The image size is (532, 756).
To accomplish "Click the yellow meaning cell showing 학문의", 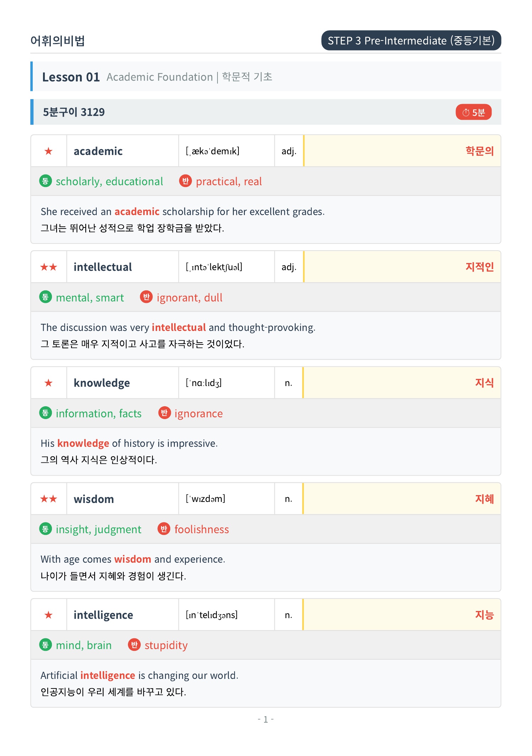I will pos(402,151).
